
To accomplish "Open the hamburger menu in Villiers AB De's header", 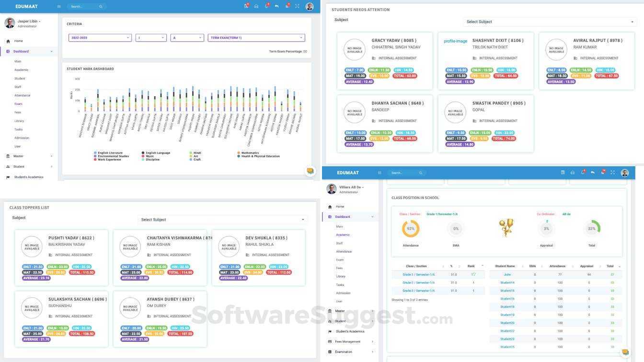I will coord(379,173).
